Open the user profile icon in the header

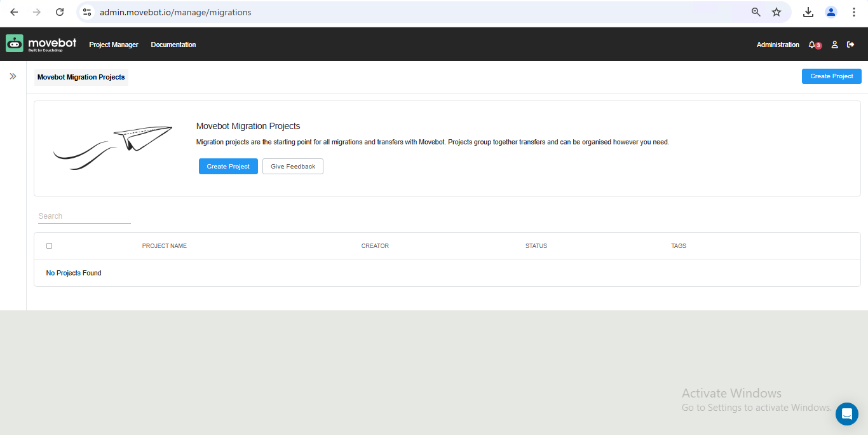(x=835, y=45)
